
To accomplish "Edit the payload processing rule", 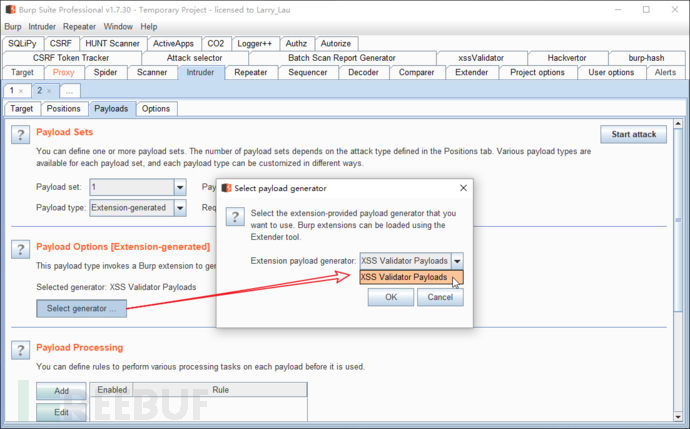I will click(61, 412).
